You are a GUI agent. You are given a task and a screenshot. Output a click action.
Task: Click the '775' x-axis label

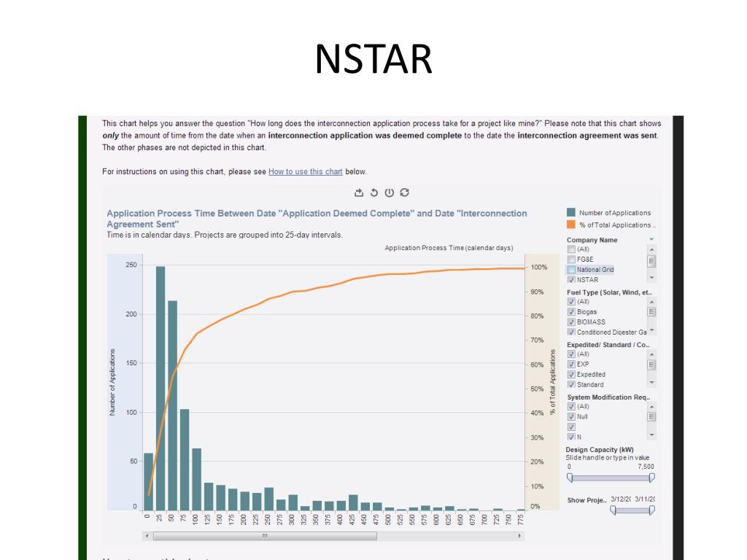[x=521, y=519]
